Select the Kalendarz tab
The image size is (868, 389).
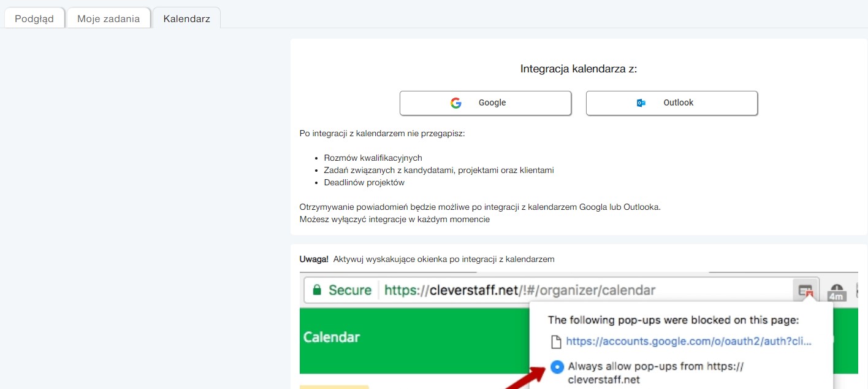[x=186, y=18]
